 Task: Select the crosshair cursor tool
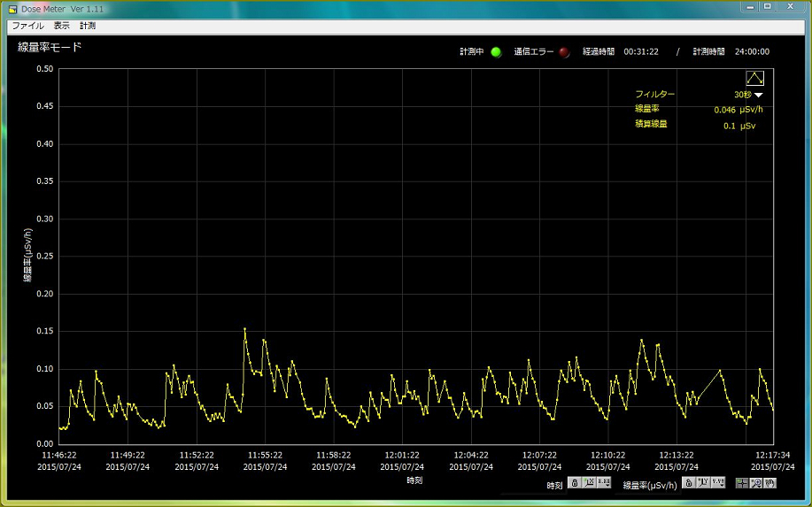742,482
